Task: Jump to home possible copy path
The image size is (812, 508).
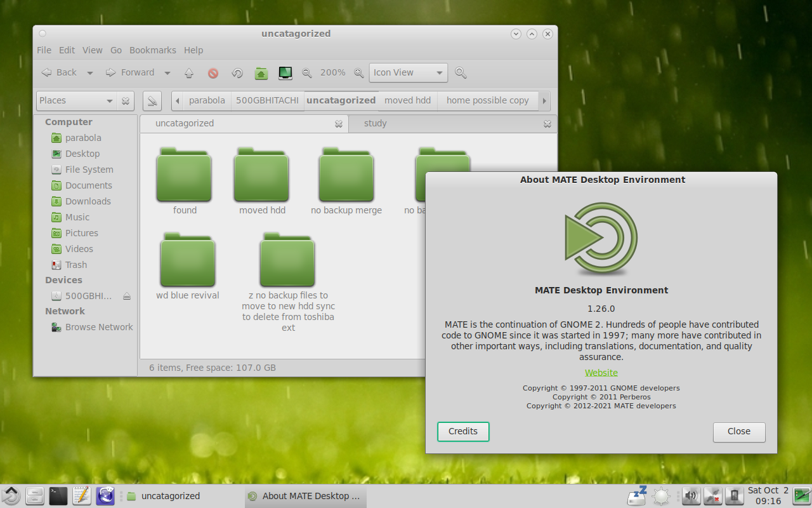Action: point(487,100)
